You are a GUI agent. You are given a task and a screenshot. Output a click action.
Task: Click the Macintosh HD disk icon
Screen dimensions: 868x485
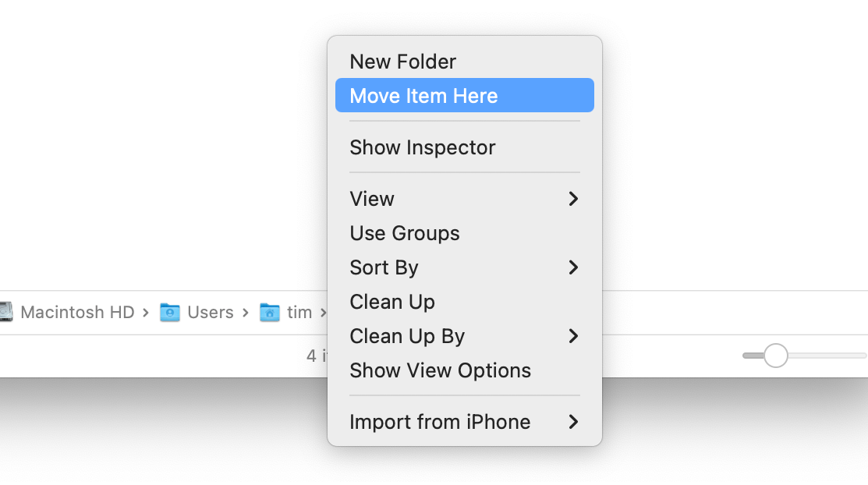coord(6,313)
